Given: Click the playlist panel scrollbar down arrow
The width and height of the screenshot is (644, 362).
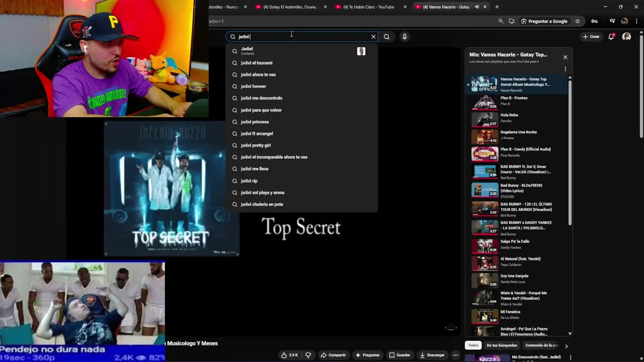Looking at the screenshot, I should click(570, 333).
